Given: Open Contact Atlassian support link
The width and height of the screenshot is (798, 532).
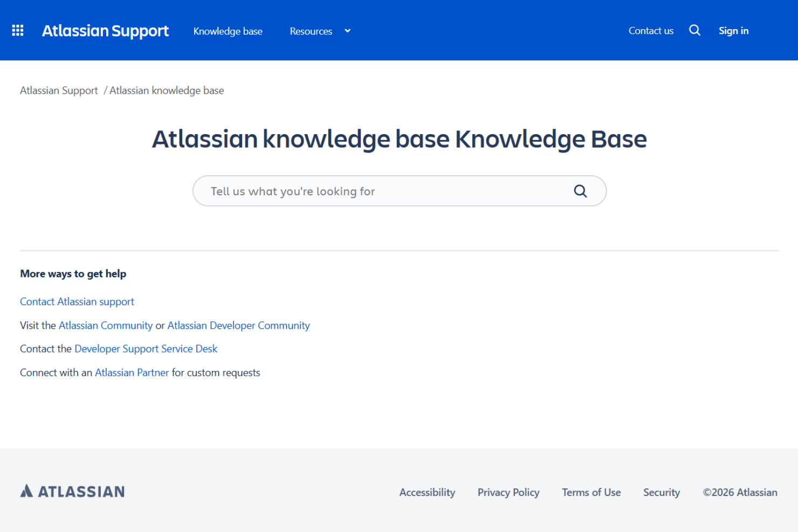Looking at the screenshot, I should (x=77, y=302).
